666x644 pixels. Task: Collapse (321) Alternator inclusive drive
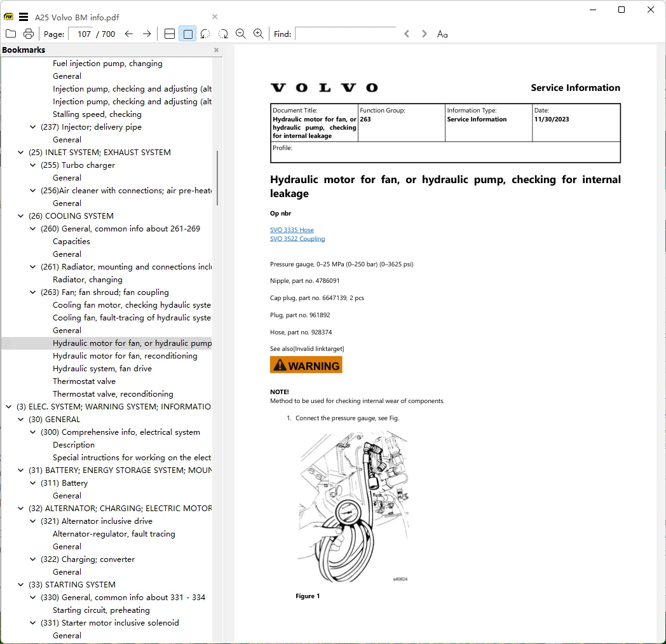click(x=32, y=521)
